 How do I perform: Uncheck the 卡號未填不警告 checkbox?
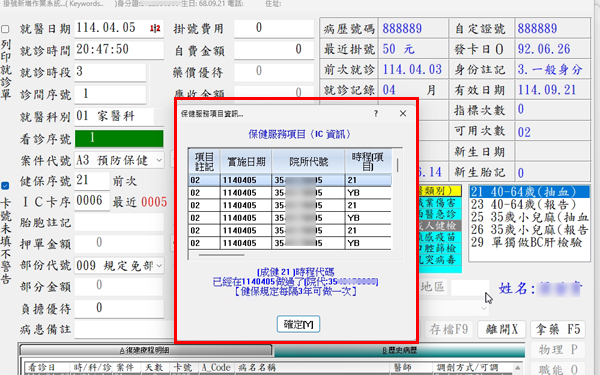point(5,186)
